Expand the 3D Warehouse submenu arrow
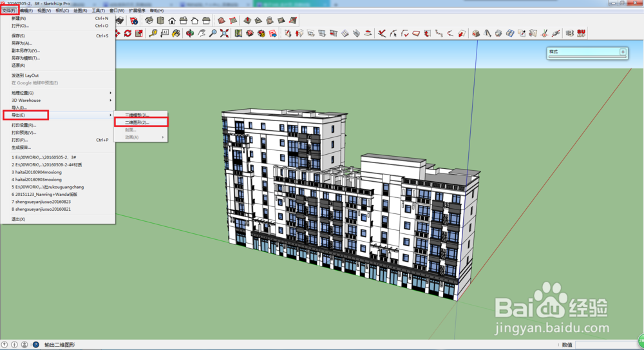644x350 pixels. click(111, 101)
